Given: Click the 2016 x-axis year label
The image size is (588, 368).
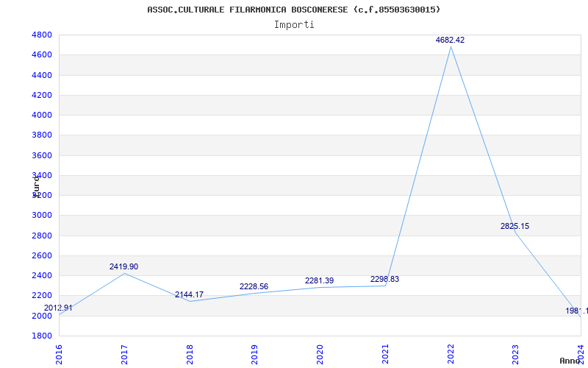Looking at the screenshot, I should pyautogui.click(x=59, y=355).
